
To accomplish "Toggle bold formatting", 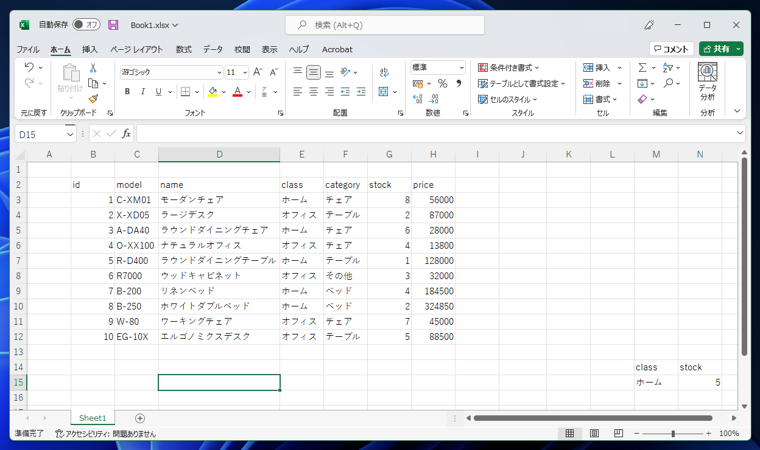I will tap(127, 92).
